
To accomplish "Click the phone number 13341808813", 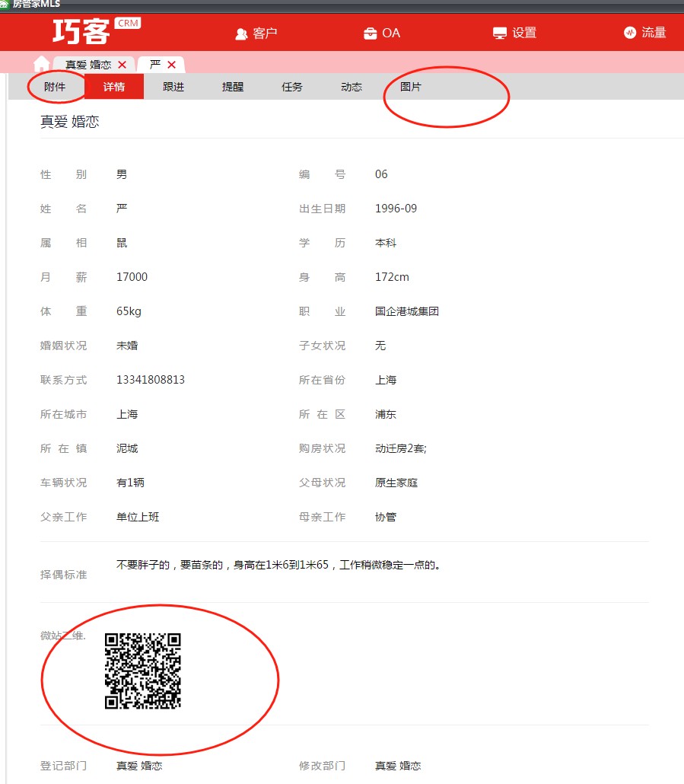I will [x=151, y=380].
